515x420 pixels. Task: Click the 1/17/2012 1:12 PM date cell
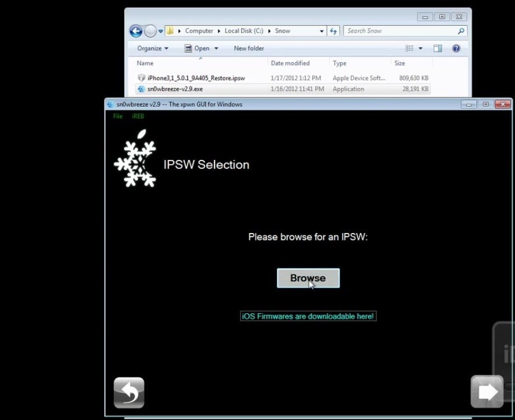[296, 78]
